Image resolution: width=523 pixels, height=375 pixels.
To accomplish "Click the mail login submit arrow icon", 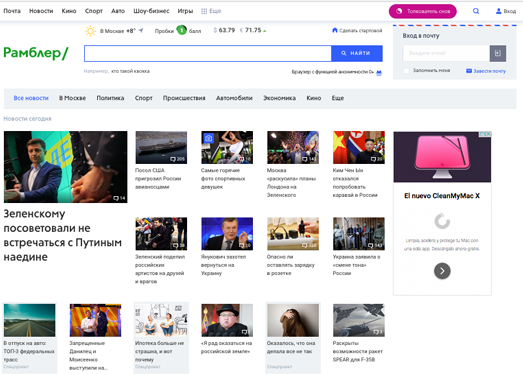I will tap(498, 53).
